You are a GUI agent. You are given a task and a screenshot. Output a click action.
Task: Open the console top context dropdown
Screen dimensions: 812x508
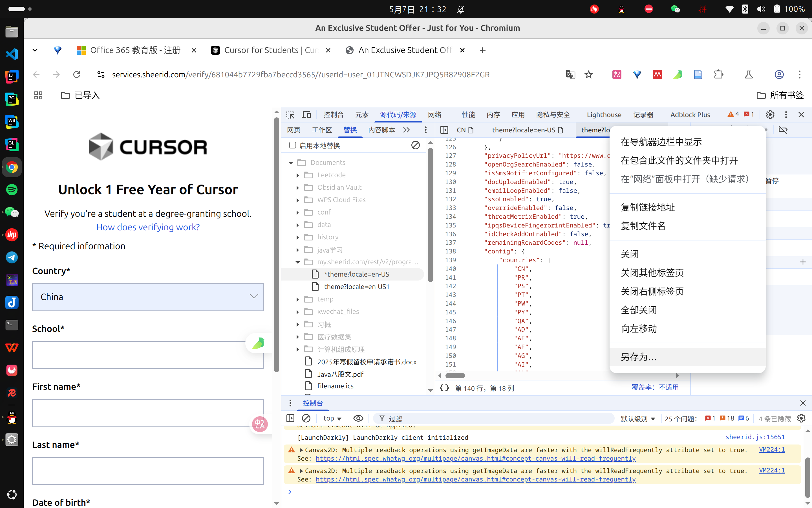coord(332,418)
